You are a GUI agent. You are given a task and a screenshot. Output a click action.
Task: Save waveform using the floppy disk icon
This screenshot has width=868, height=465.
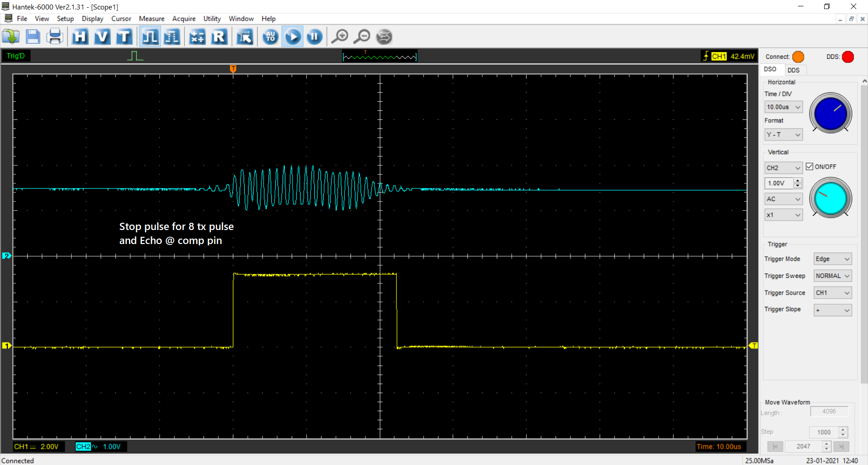click(x=33, y=37)
